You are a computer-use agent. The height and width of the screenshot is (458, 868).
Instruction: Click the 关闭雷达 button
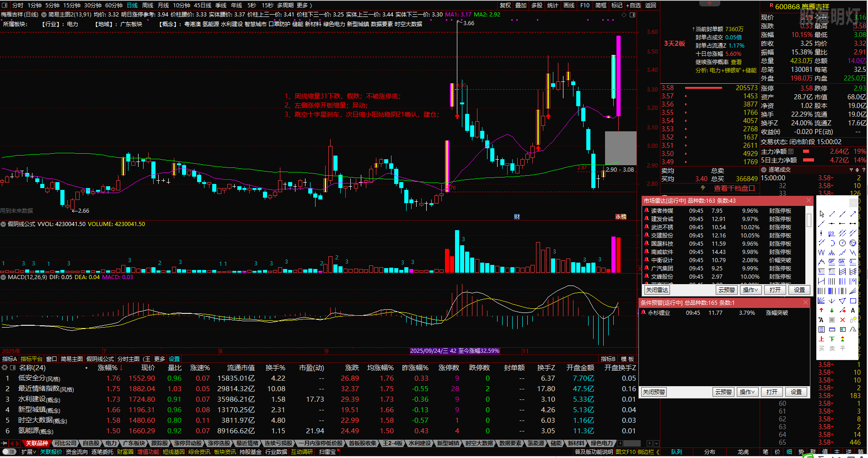coord(657,290)
